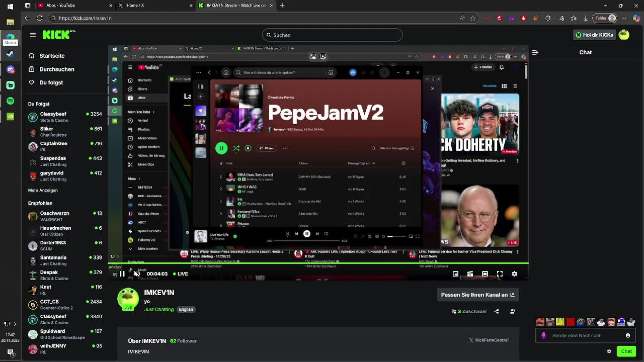The width and height of the screenshot is (644, 362).
Task: Open browser Settings and more menu
Action: click(x=624, y=18)
